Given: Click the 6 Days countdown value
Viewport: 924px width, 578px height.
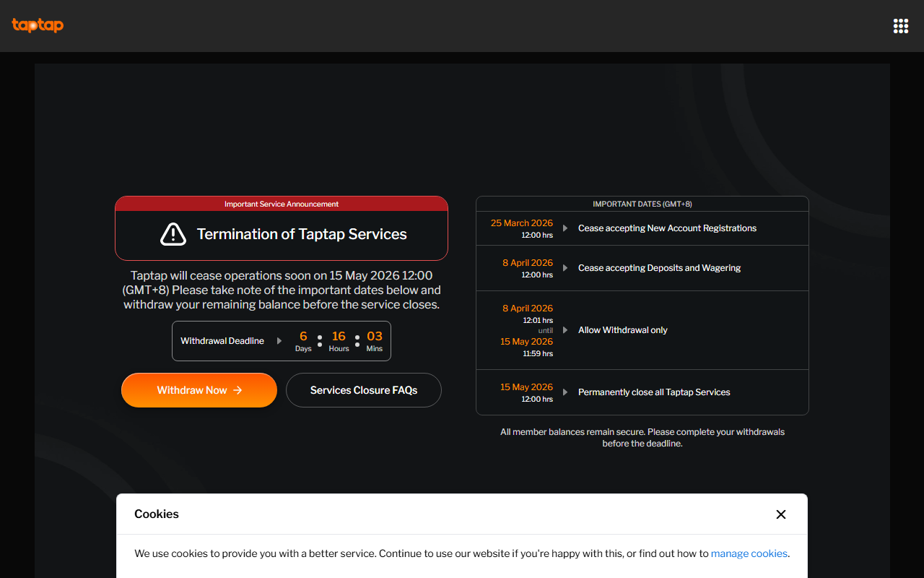Looking at the screenshot, I should coord(303,341).
